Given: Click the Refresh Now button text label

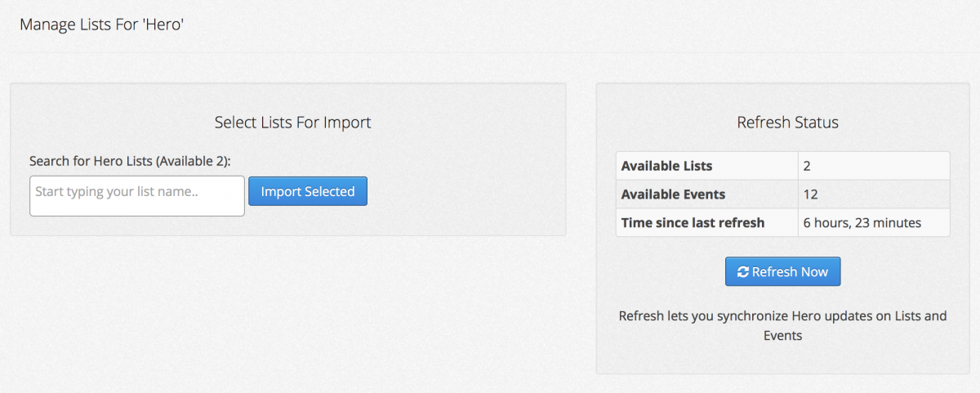Looking at the screenshot, I should click(790, 272).
